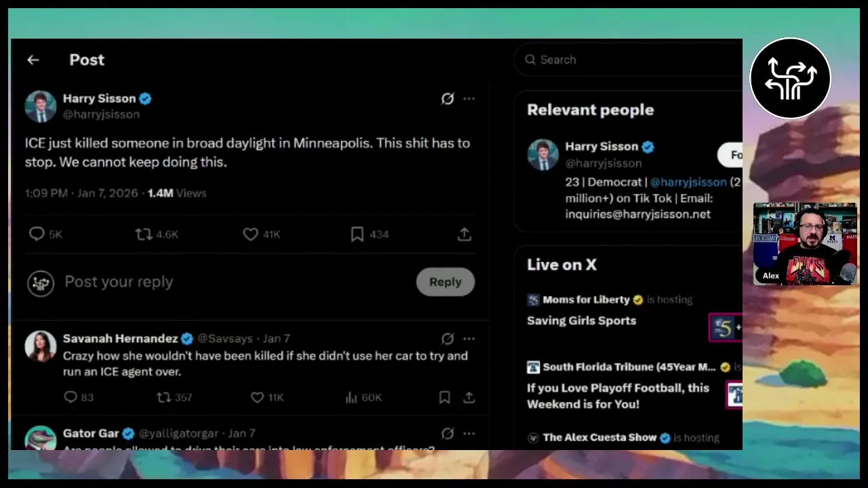Click Savanah Hernandez's handle @Savsays

225,338
